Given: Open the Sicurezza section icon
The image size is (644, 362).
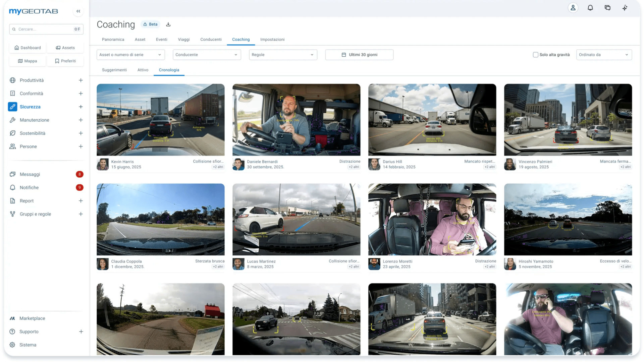Looking at the screenshot, I should pyautogui.click(x=12, y=107).
